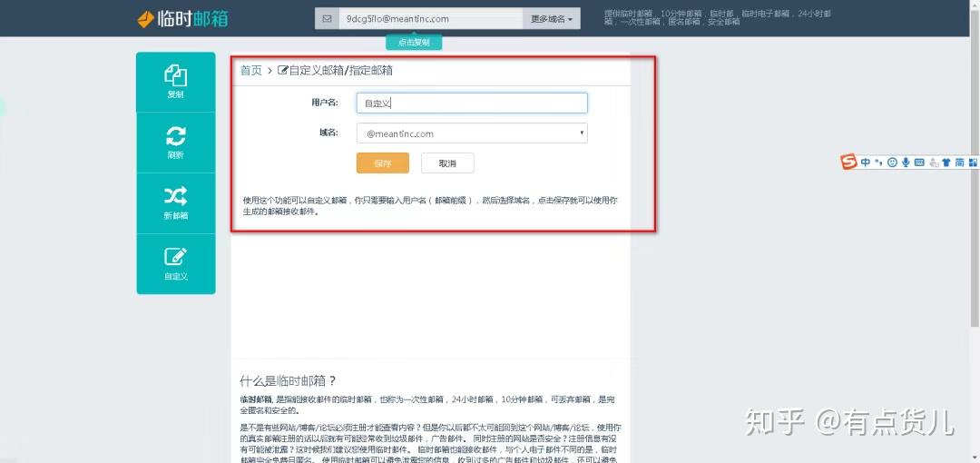The width and height of the screenshot is (980, 463).
Task: Click the 新邮箱 shuffle icon in sidebar
Action: click(x=176, y=196)
